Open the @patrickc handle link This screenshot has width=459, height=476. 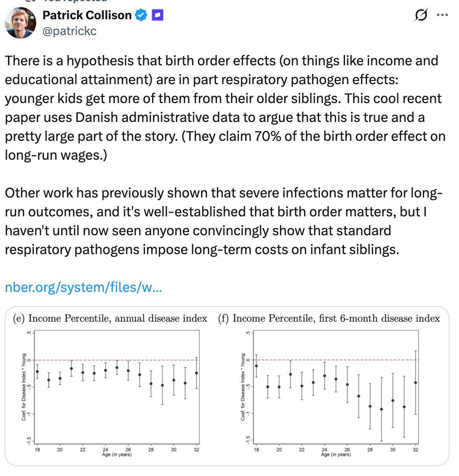(69, 31)
